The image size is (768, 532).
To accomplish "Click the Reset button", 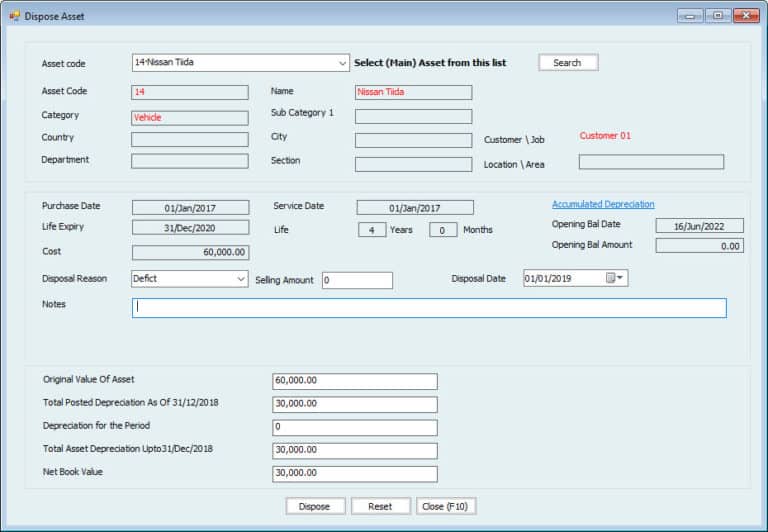I will [381, 507].
